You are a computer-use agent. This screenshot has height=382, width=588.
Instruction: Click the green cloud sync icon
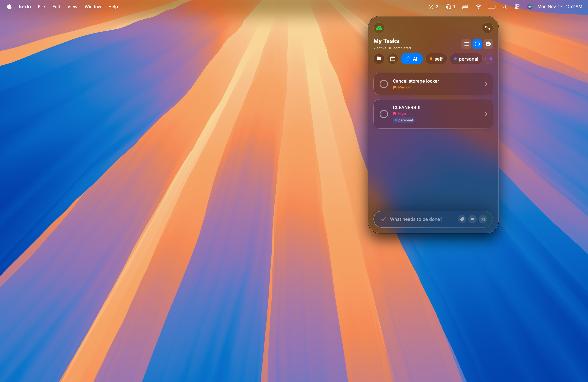click(379, 28)
